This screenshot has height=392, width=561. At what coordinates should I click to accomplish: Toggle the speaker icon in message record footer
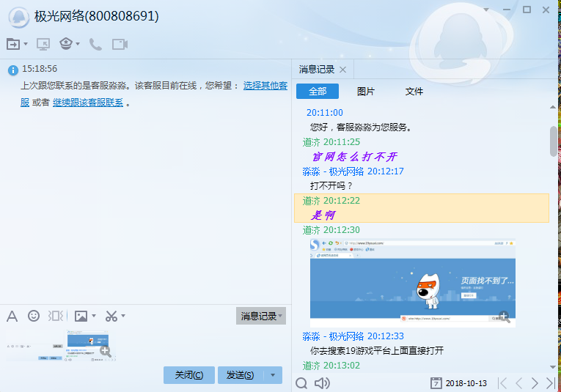point(322,383)
